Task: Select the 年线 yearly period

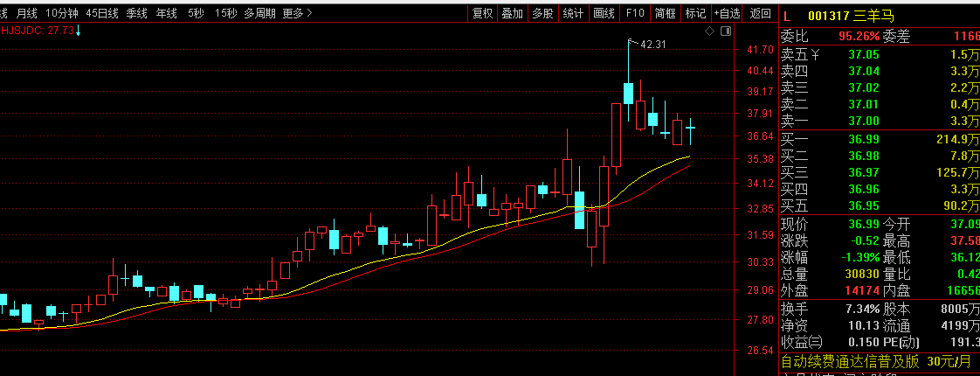Action: [166, 13]
